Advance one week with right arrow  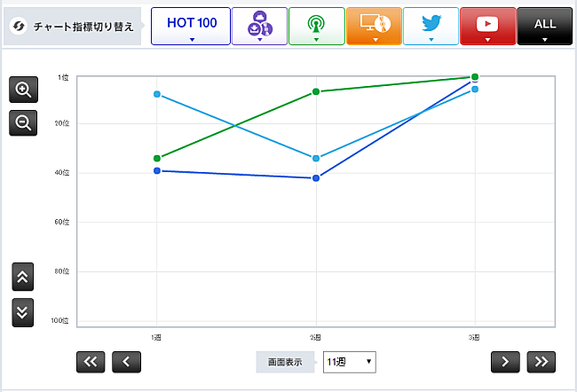[x=505, y=361]
